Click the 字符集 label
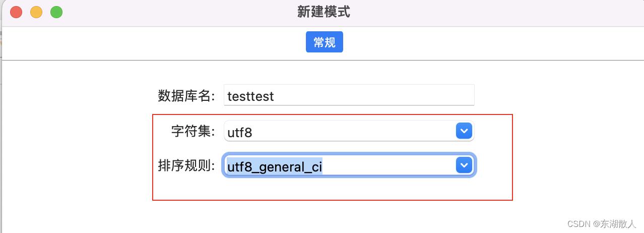This screenshot has height=233, width=644. (x=193, y=132)
